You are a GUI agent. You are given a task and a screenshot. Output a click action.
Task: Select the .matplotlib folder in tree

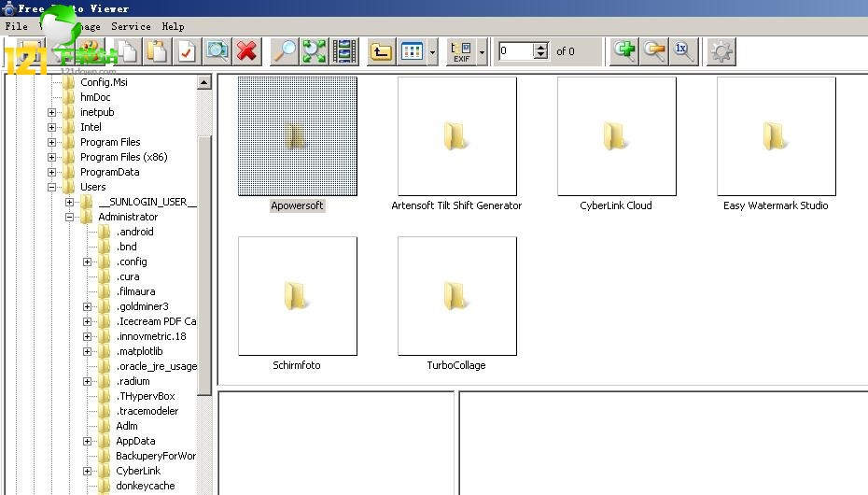pyautogui.click(x=140, y=351)
